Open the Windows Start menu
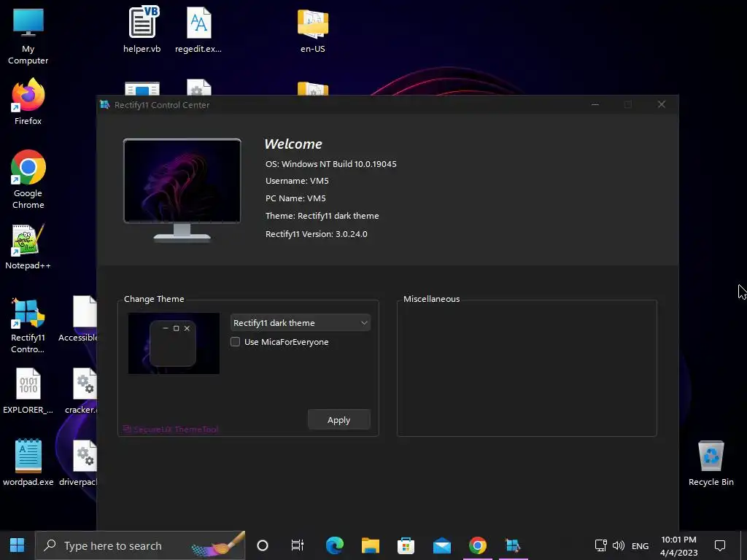The image size is (747, 560). point(18,545)
